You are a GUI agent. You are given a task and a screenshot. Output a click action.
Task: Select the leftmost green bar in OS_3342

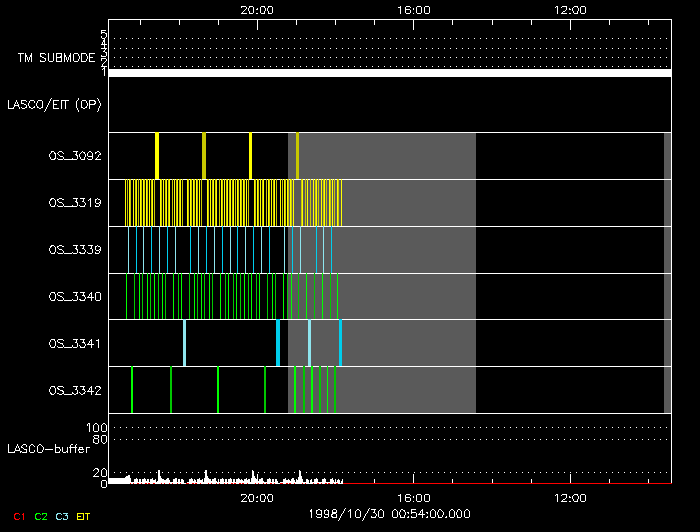click(132, 391)
